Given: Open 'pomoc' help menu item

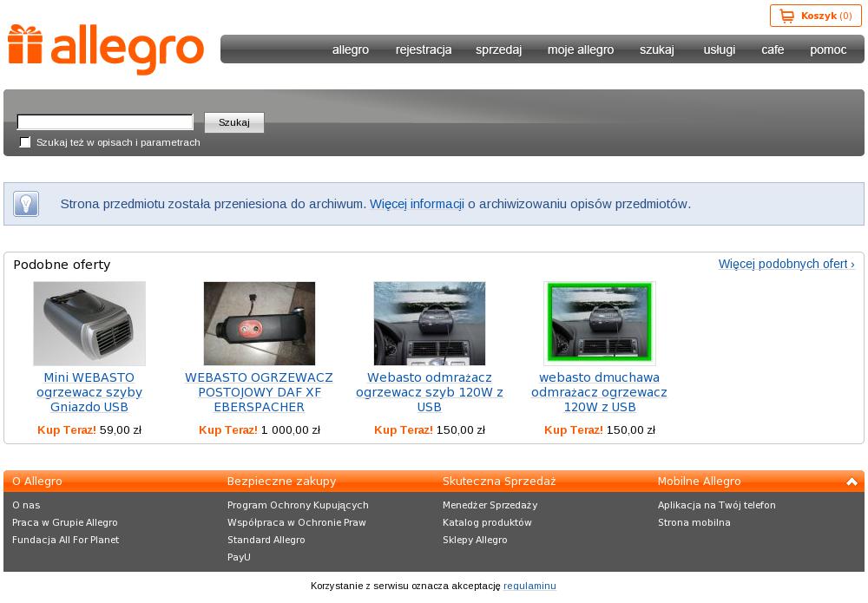Looking at the screenshot, I should [x=828, y=49].
